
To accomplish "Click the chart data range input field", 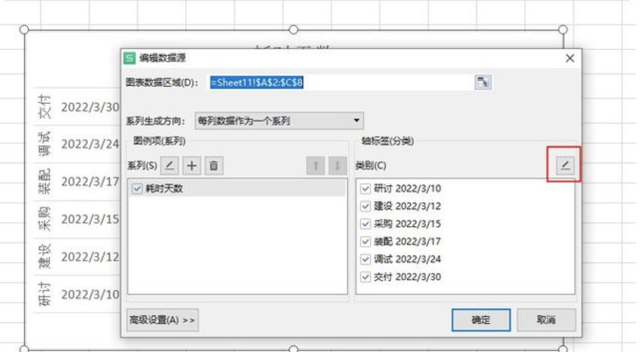I will click(x=342, y=83).
